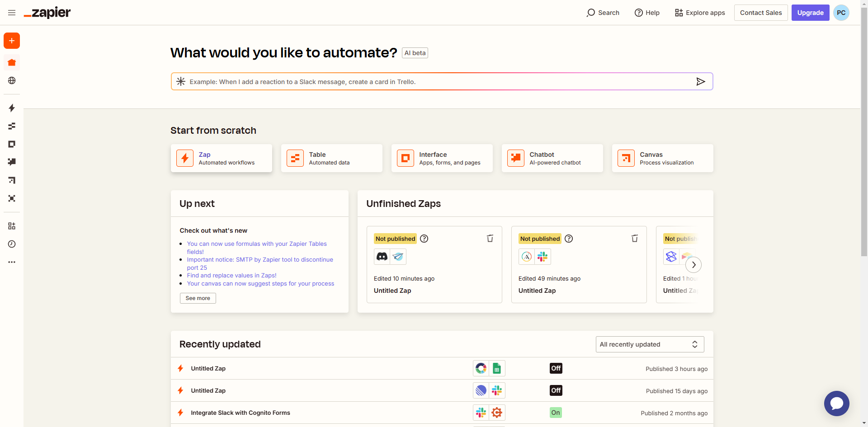Open the Find and replace values in Zaps link

231,275
